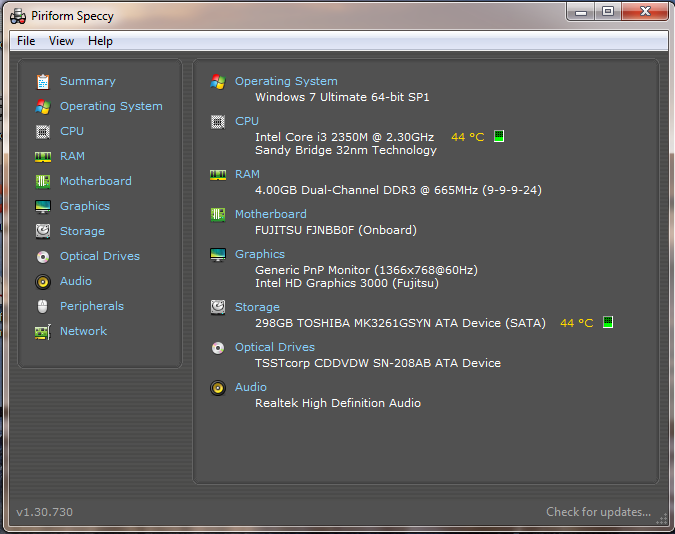Viewport: 675px width, 534px height.
Task: Click the Storage heading link in summary
Action: click(257, 307)
